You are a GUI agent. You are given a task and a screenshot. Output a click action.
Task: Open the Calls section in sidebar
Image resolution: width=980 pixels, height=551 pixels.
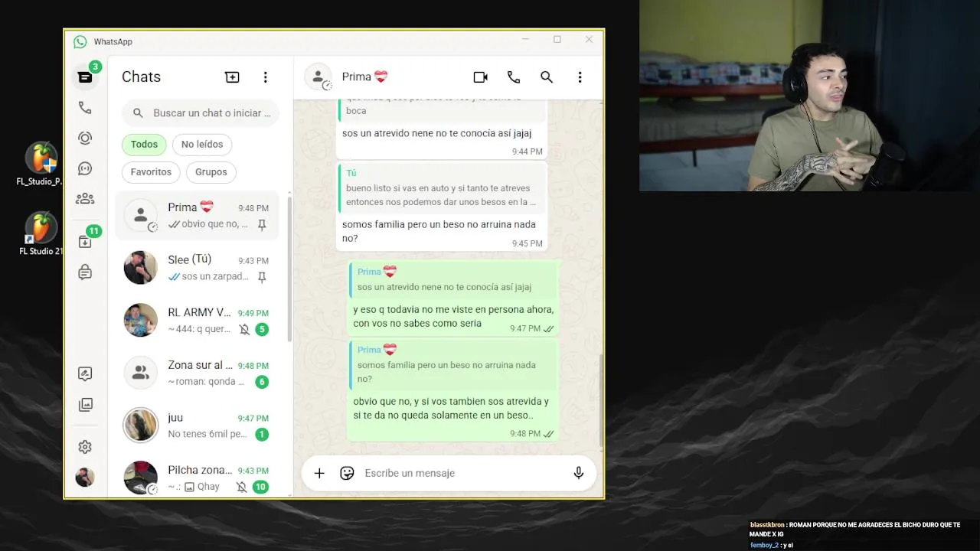click(85, 108)
